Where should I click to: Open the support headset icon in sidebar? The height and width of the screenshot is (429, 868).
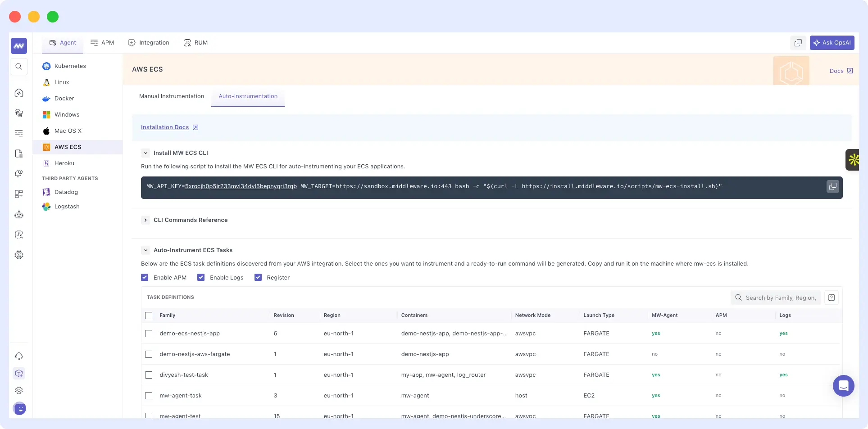click(19, 356)
